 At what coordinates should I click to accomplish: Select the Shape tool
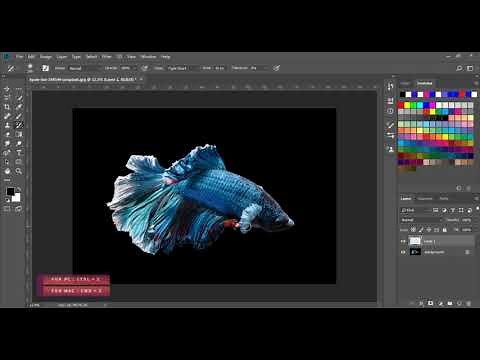coord(19,162)
